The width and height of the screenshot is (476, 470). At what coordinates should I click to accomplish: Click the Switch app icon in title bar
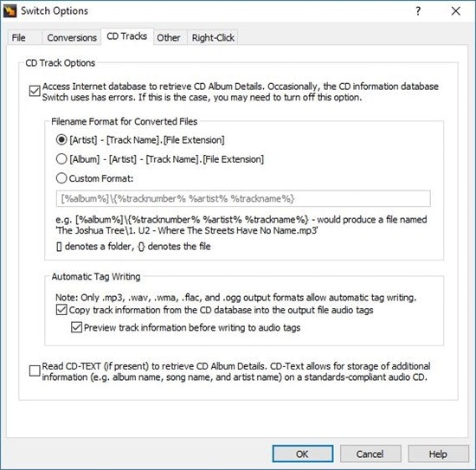pos(10,11)
